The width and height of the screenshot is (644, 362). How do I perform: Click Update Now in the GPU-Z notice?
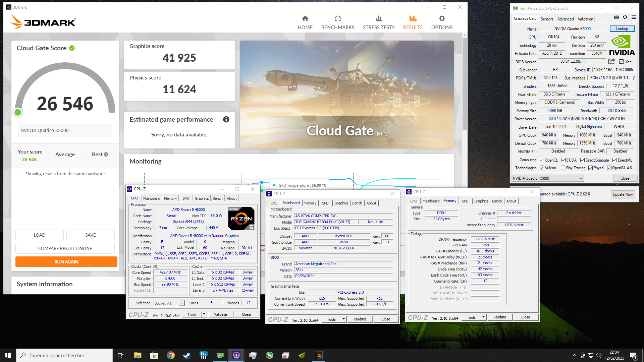(x=623, y=194)
